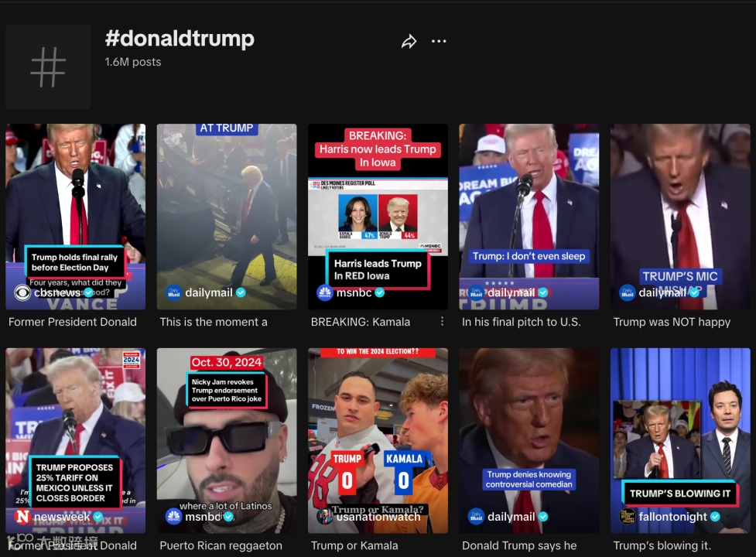
Task: Click MSNBC avatar on Nicky Jam video
Action: coord(173,517)
